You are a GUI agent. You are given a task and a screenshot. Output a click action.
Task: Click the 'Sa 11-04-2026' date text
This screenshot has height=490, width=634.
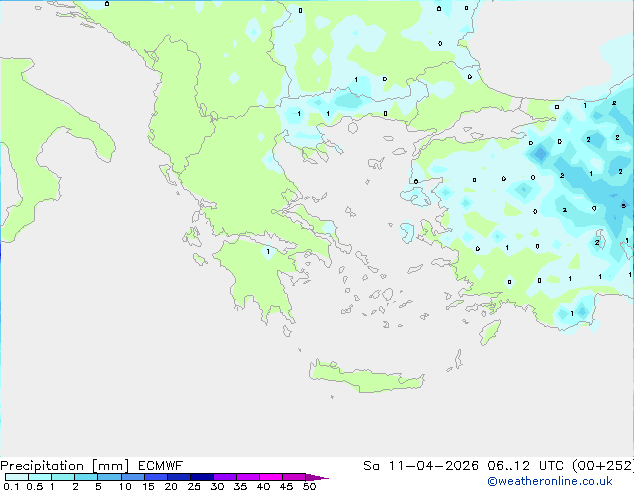[x=421, y=466]
